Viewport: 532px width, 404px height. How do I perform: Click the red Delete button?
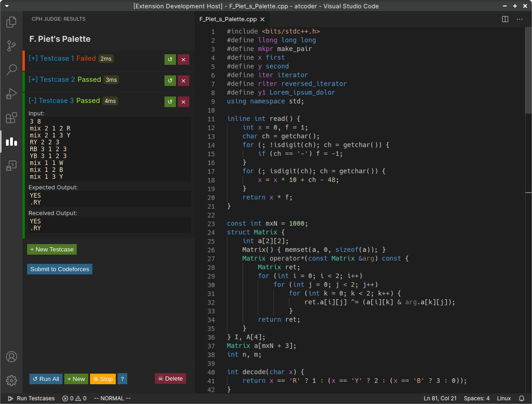170,379
